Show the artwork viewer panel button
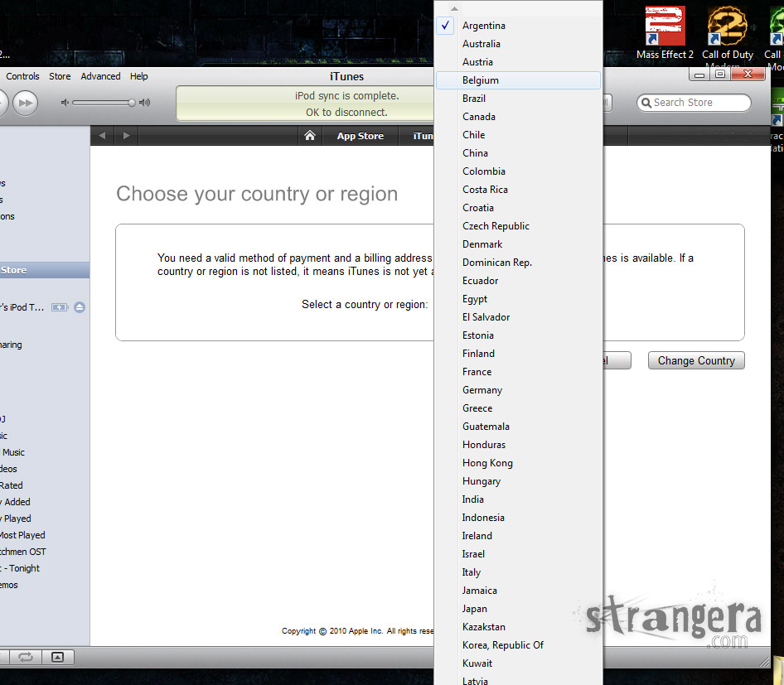This screenshot has width=784, height=685. (57, 657)
